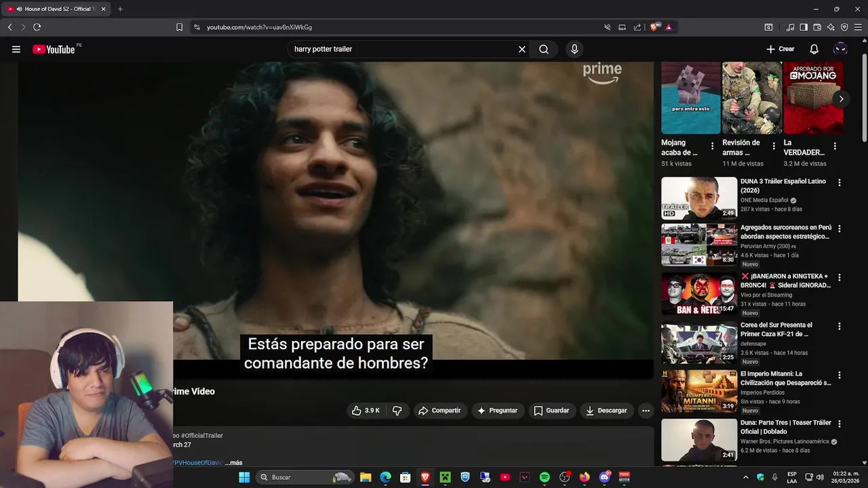Open the YouTube guide hamburger menu
The height and width of the screenshot is (488, 868).
point(16,49)
